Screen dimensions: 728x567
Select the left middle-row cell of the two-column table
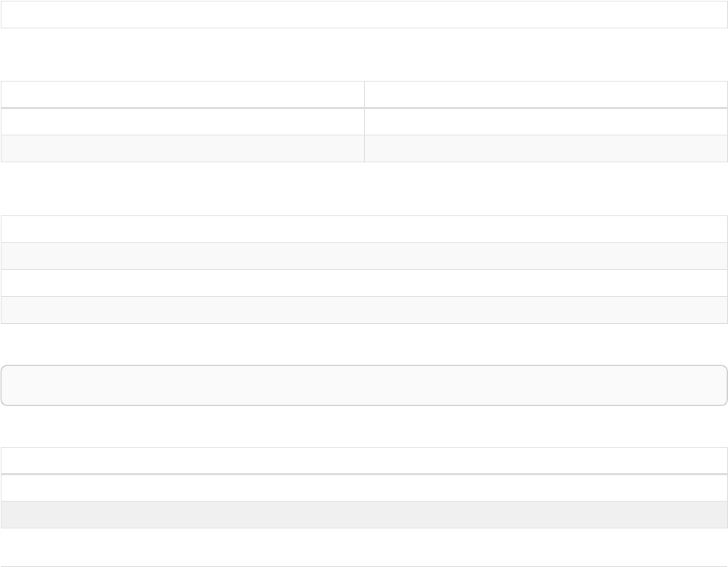coord(182,122)
